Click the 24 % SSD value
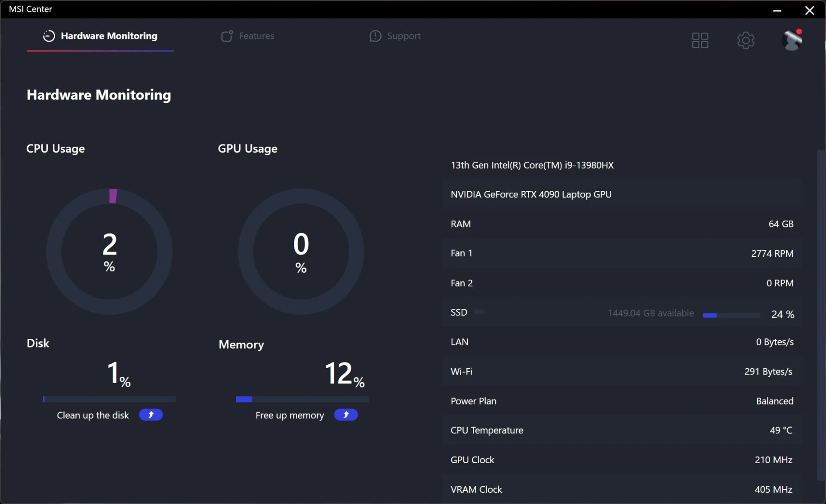Viewport: 826px width, 504px height. click(x=783, y=314)
